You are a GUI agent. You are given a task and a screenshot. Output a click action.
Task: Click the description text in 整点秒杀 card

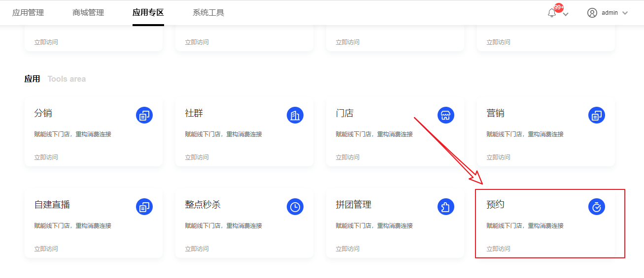(224, 226)
